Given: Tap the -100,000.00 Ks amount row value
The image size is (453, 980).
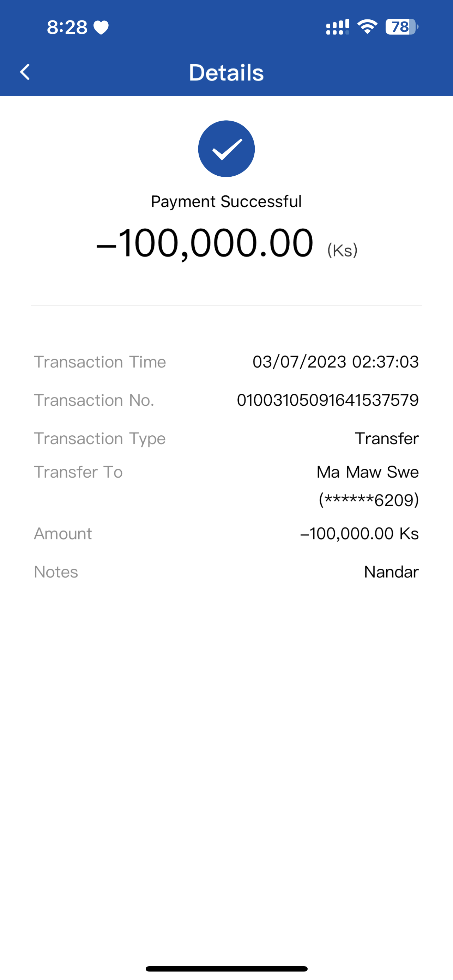Looking at the screenshot, I should [360, 533].
